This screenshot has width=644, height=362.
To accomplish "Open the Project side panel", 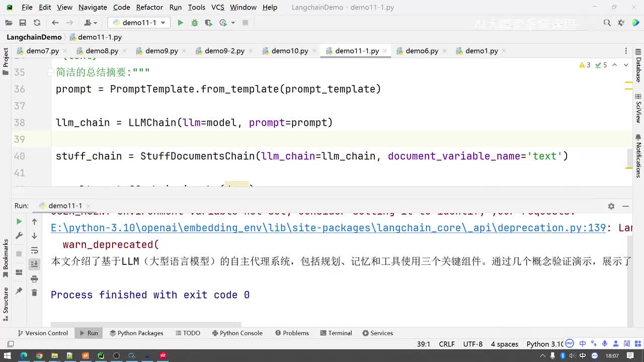I will coord(6,61).
